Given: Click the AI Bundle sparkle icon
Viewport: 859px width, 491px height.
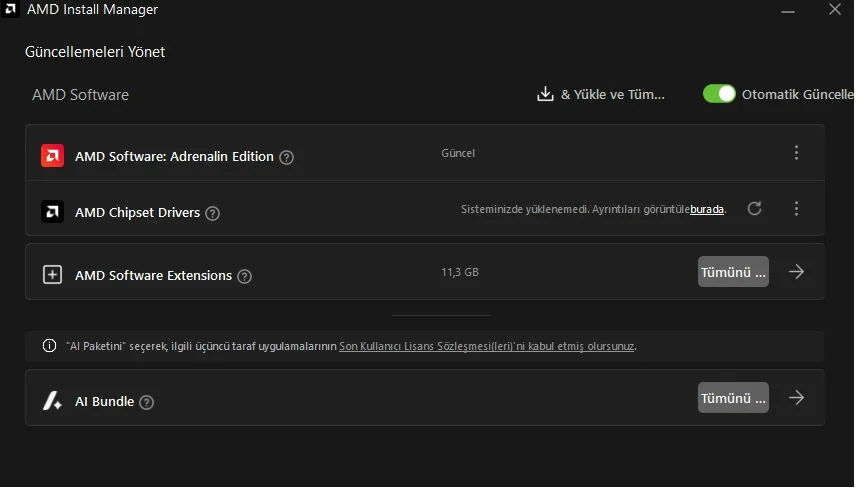Looking at the screenshot, I should 52,401.
